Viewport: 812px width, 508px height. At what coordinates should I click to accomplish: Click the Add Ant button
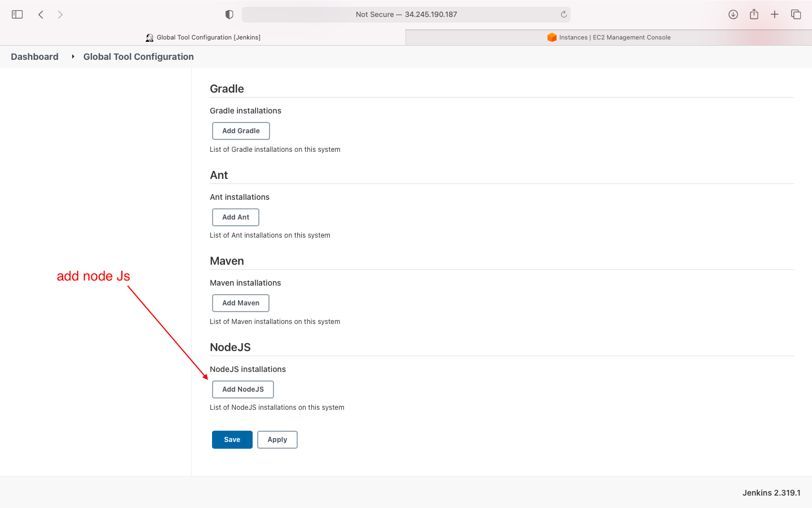pos(236,217)
